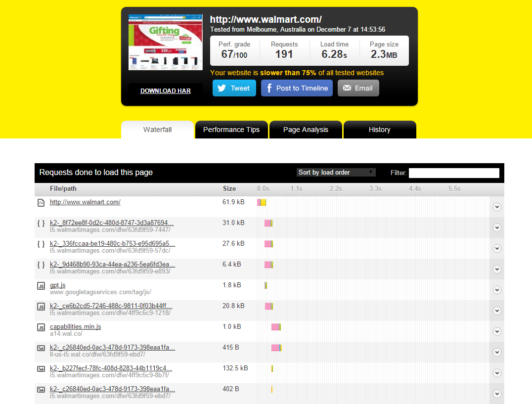This screenshot has width=532, height=404.
Task: Switch to the Page Analysis tab
Action: click(x=306, y=130)
